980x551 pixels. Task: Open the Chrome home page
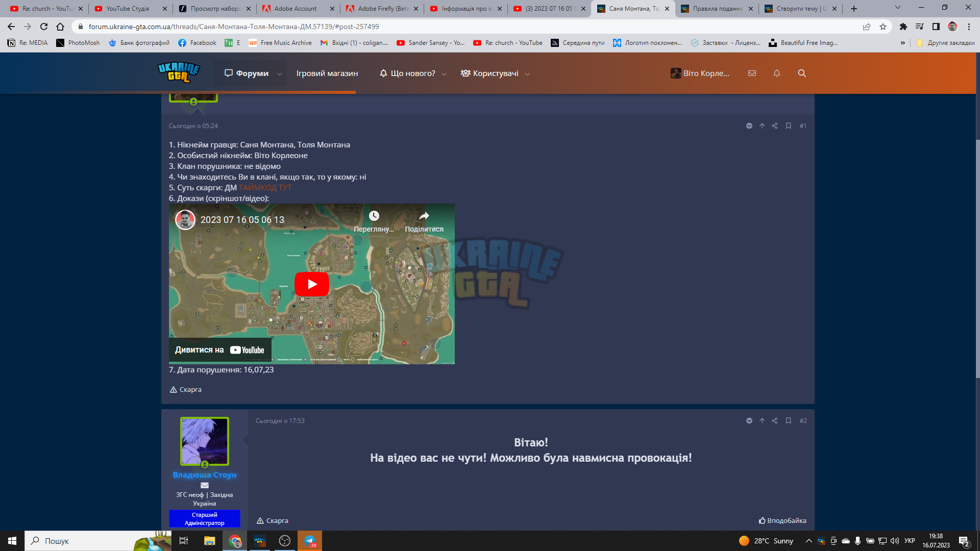tap(60, 27)
